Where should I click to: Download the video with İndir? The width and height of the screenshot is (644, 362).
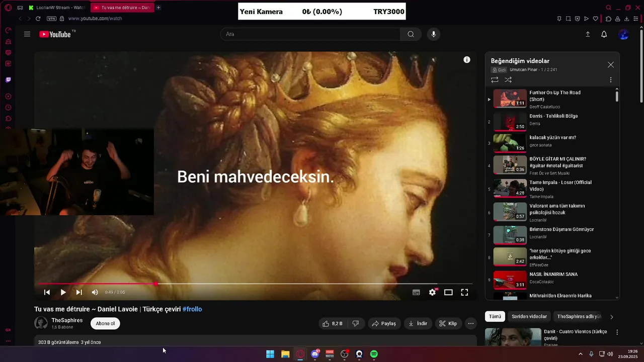click(418, 323)
